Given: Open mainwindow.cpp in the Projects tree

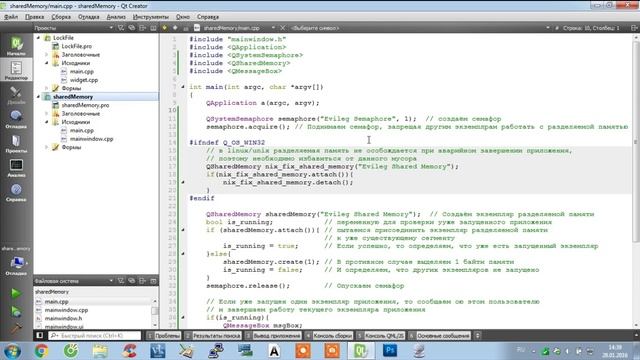Looking at the screenshot, I should 91,139.
